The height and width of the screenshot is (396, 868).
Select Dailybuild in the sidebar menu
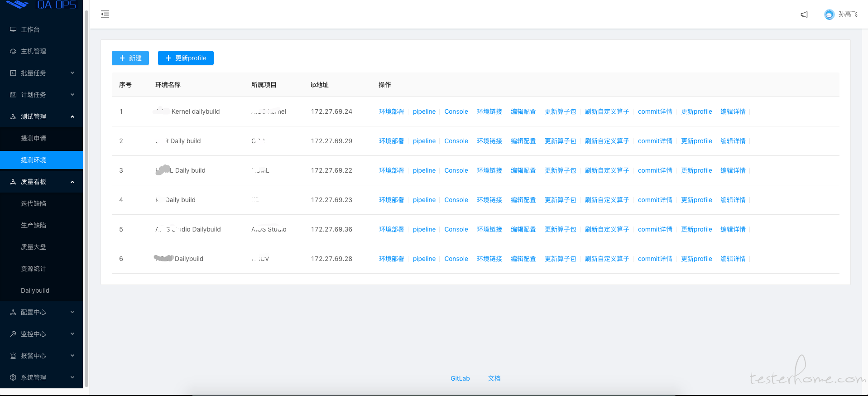pos(35,290)
